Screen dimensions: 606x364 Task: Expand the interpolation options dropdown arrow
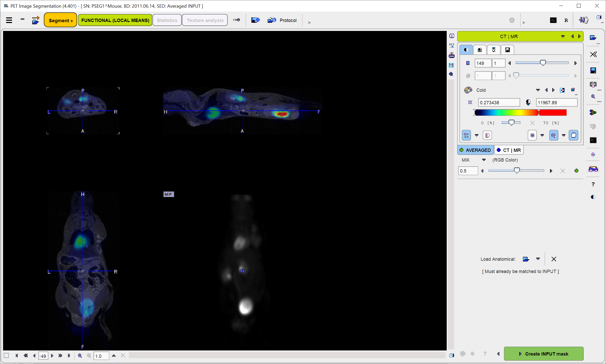point(477,135)
